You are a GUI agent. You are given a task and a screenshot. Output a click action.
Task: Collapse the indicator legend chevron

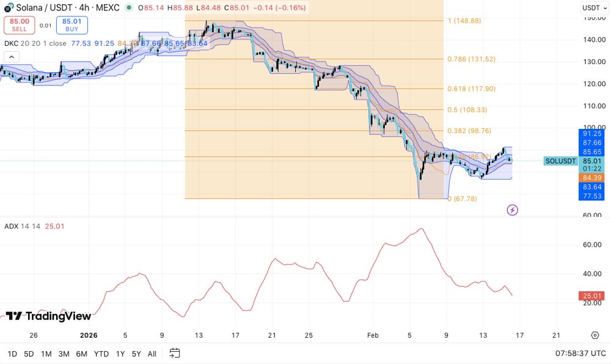(x=12, y=57)
